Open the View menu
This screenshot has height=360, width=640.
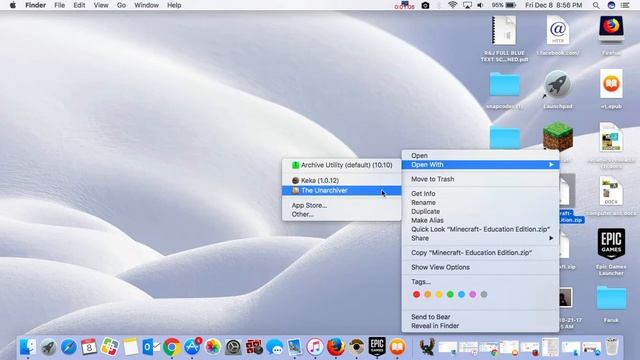point(101,5)
